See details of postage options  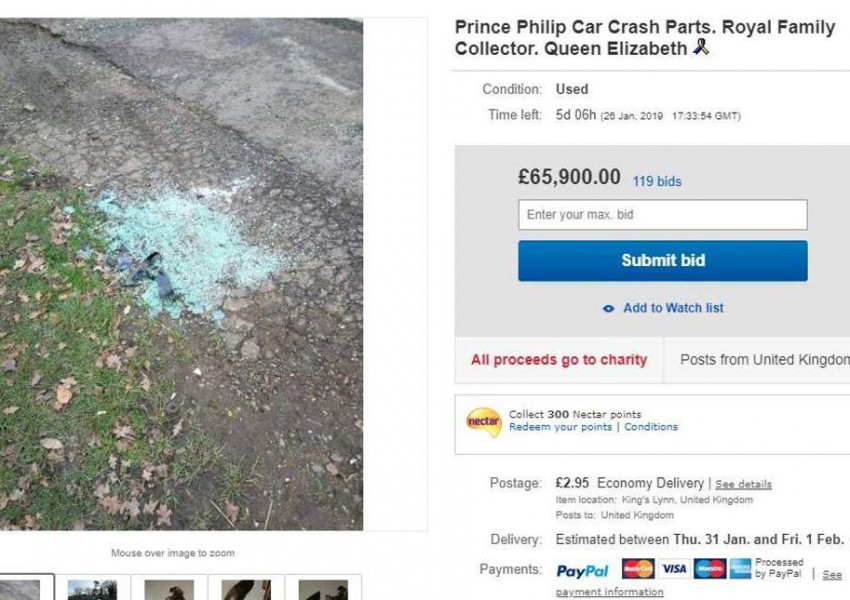743,484
